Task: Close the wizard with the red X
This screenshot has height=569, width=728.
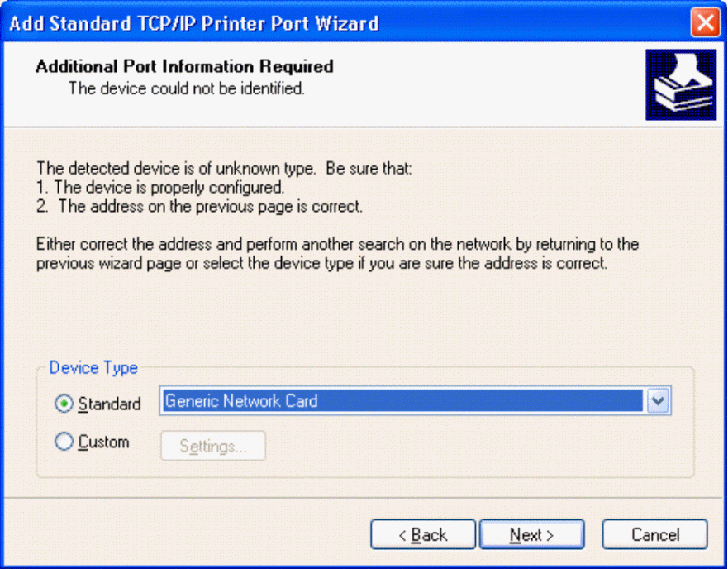Action: [x=705, y=22]
